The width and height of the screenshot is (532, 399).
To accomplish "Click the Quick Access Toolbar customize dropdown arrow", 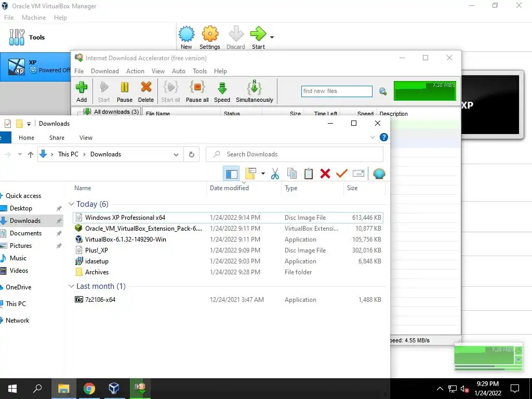I will 29,124.
